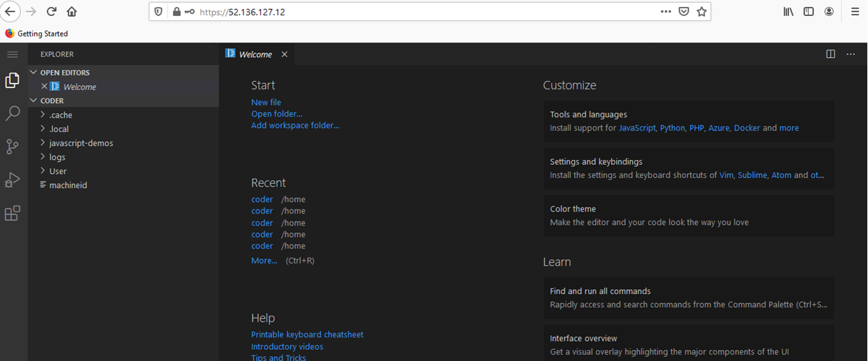Open the Source Control view
Screen dimensions: 868x361
coord(12,147)
